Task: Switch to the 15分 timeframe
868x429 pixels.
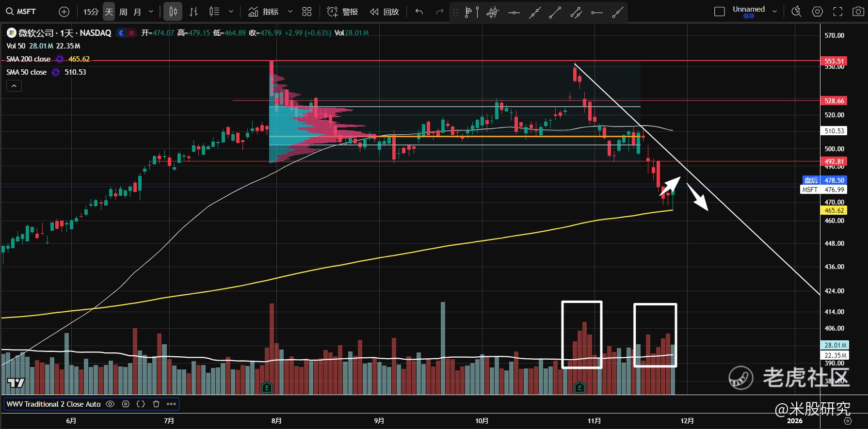Action: click(91, 12)
